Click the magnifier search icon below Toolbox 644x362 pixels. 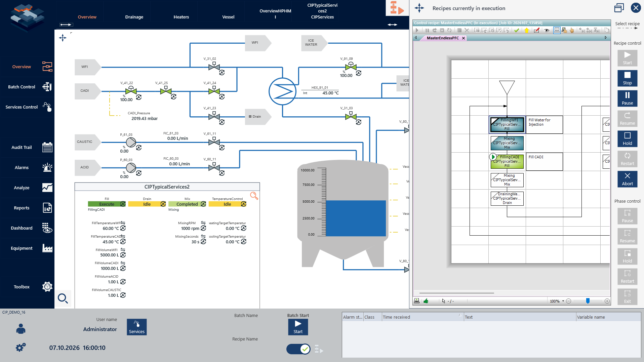coord(63,298)
